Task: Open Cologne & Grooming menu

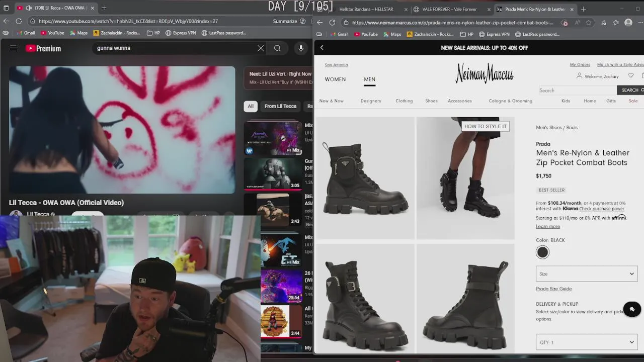Action: (510, 101)
